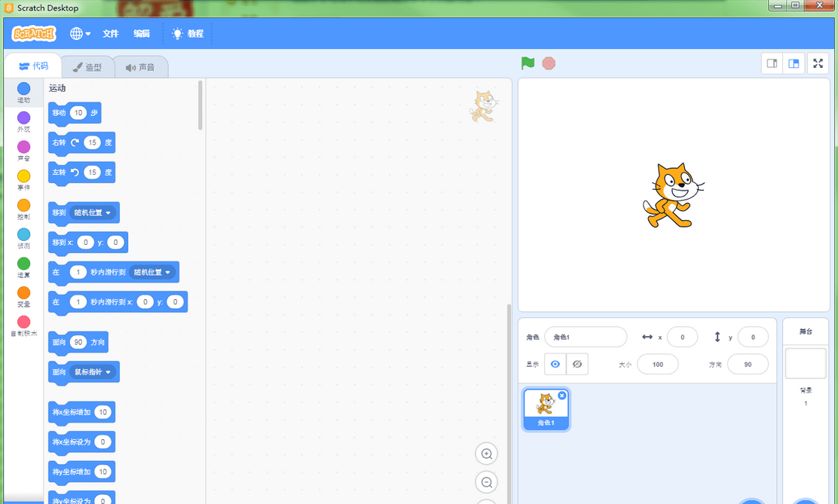Image resolution: width=838 pixels, height=504 pixels.
Task: Click the 右转 15 度 block
Action: 81,143
